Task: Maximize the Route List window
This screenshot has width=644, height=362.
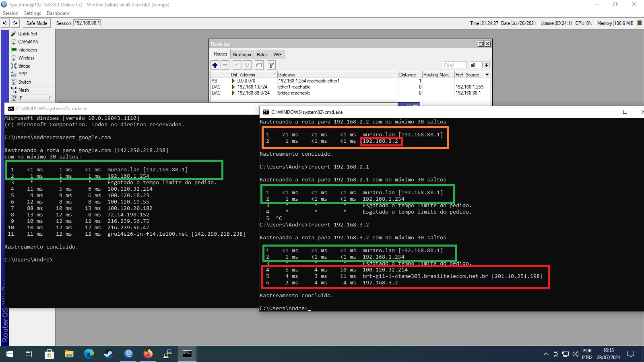Action: pyautogui.click(x=481, y=44)
